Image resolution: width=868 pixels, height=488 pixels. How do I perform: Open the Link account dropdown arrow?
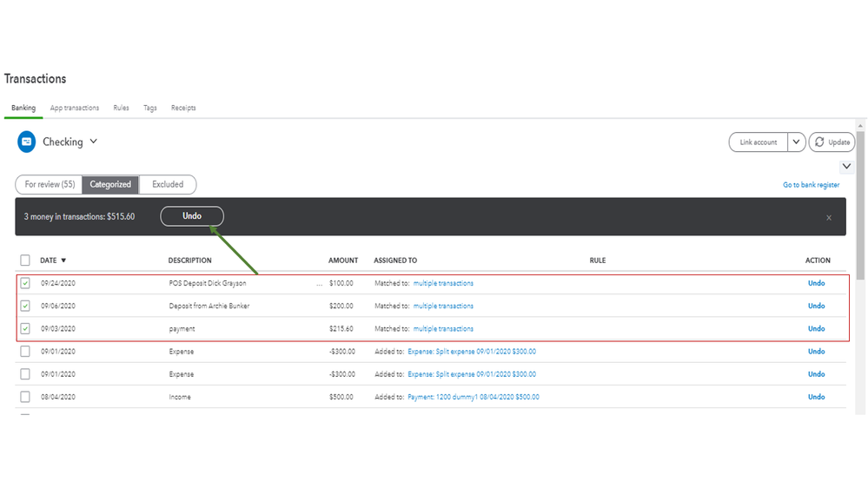(796, 142)
